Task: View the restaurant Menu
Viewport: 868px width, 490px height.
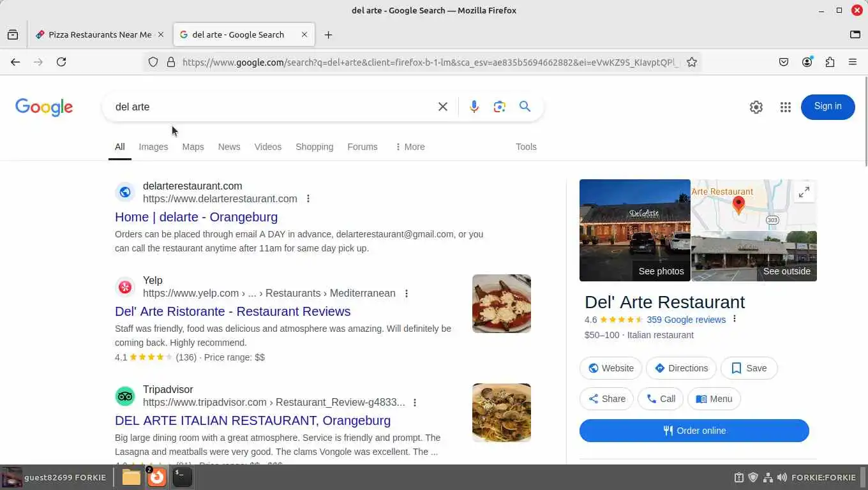Action: click(714, 399)
